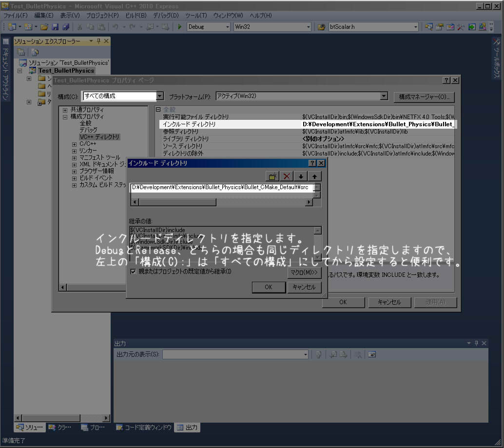Collapse '全般' section in property grid
The height and width of the screenshot is (448, 504).
click(x=158, y=109)
